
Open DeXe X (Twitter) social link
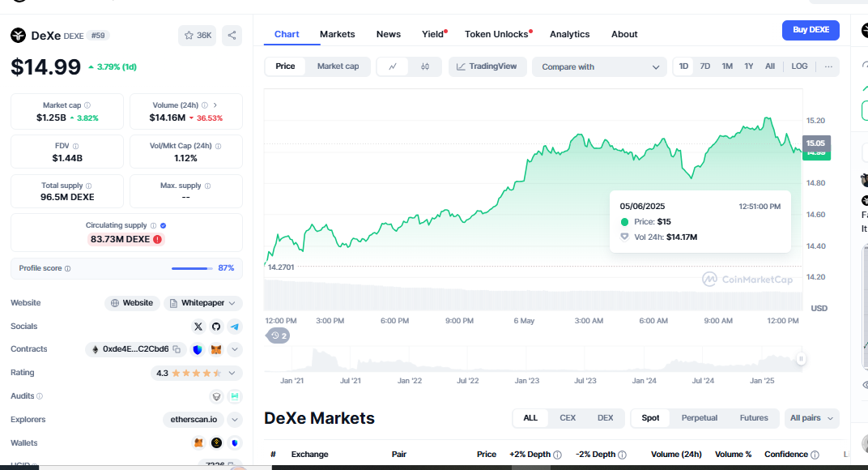(x=198, y=327)
